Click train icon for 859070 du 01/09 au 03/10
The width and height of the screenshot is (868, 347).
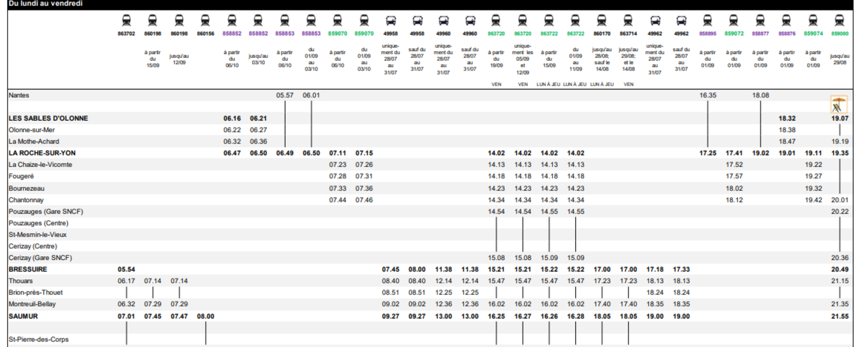coord(364,20)
